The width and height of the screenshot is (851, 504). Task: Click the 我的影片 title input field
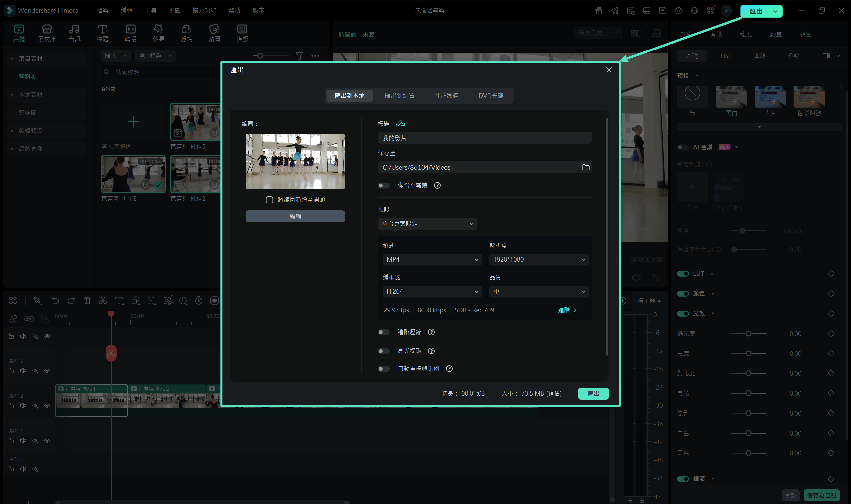pos(484,138)
